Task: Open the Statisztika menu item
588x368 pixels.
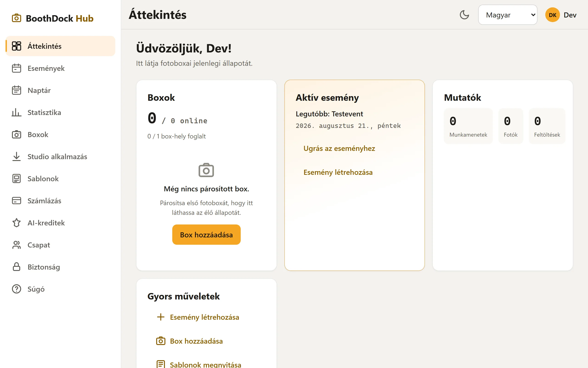Action: (x=60, y=112)
